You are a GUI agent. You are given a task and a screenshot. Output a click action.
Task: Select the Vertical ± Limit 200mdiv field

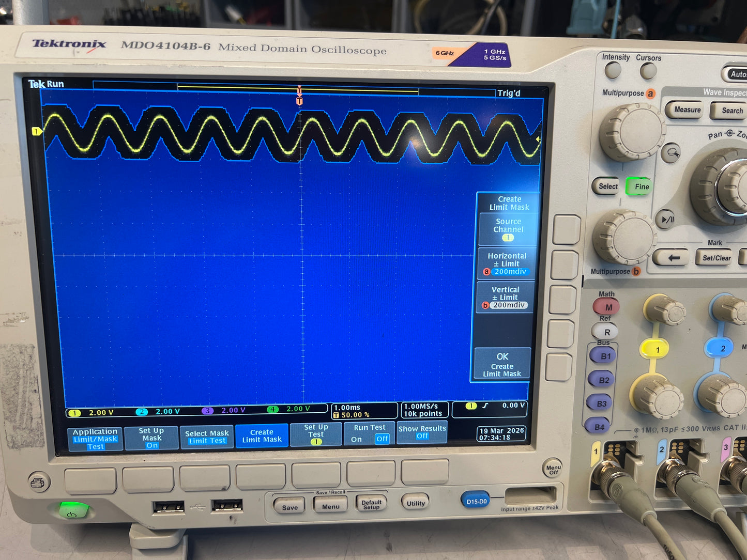(x=505, y=298)
